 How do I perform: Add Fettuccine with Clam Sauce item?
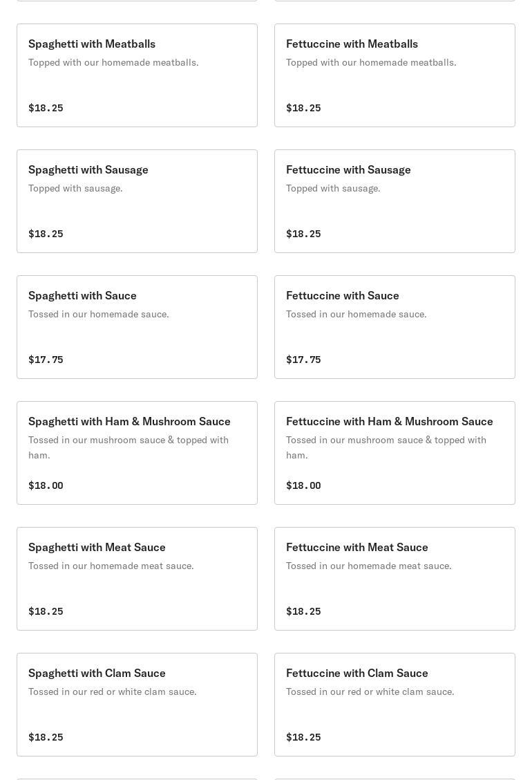click(395, 705)
